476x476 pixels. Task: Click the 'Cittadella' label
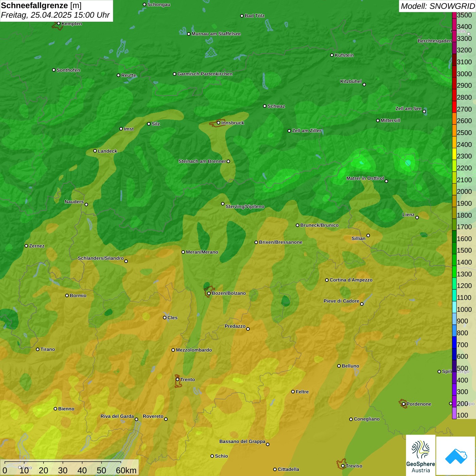pyautogui.click(x=288, y=469)
